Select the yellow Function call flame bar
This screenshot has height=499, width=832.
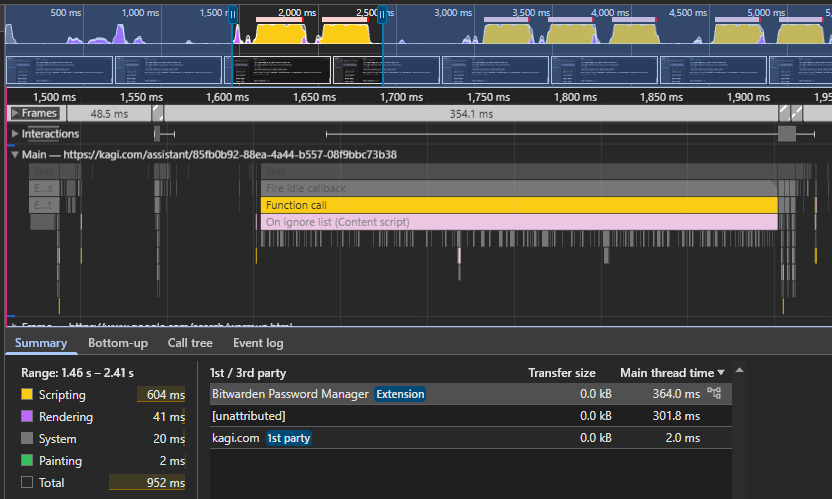pyautogui.click(x=518, y=205)
